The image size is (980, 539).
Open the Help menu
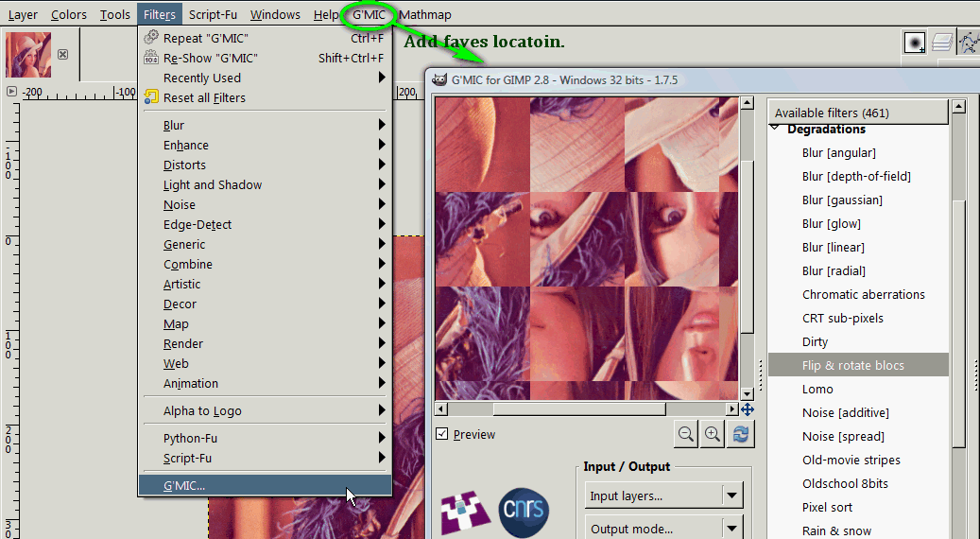pyautogui.click(x=326, y=14)
